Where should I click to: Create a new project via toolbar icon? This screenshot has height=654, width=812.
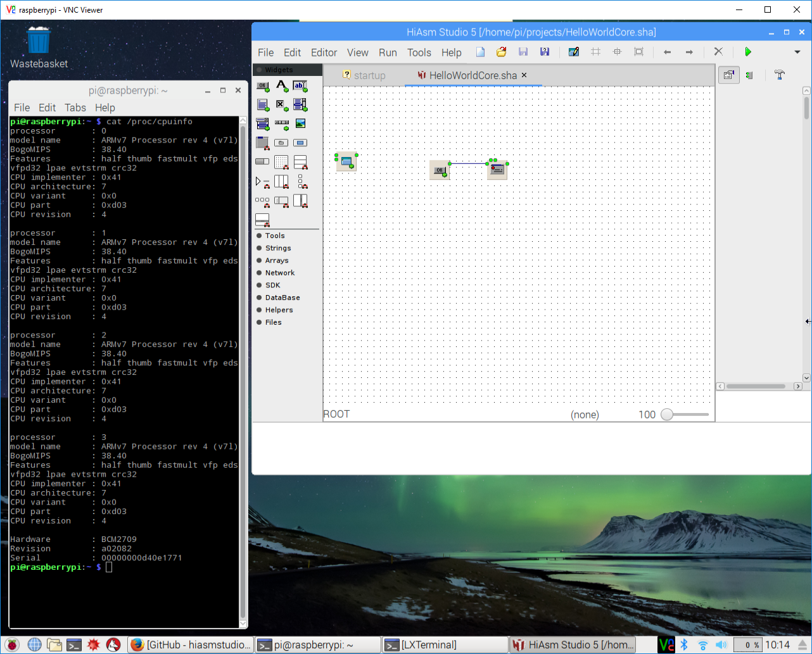481,52
